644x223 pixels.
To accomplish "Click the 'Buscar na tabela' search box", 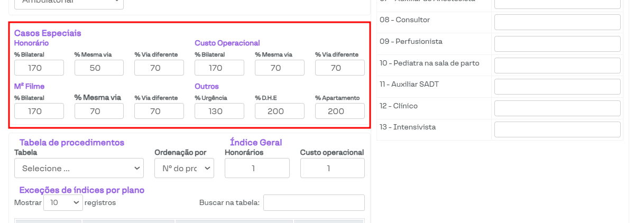I will coord(314,202).
